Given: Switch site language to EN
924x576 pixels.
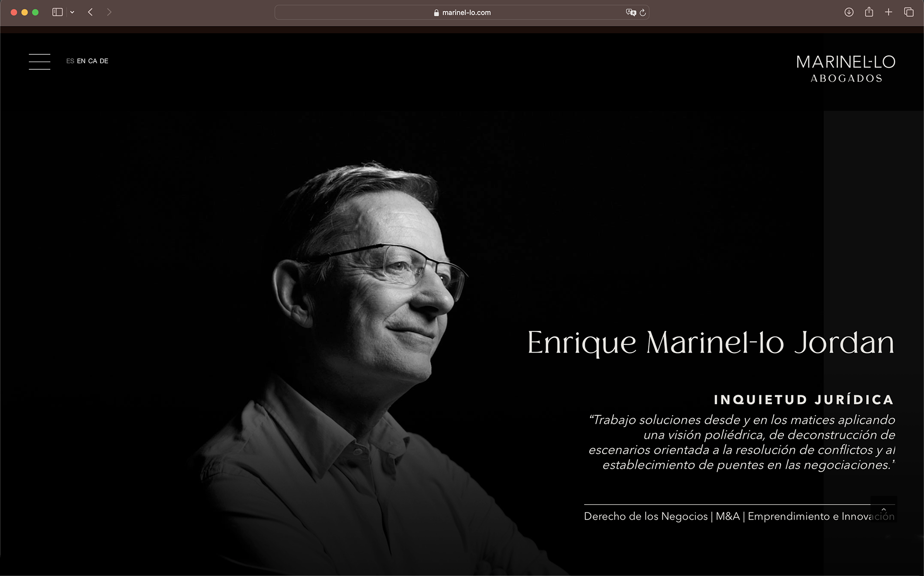Looking at the screenshot, I should 81,61.
